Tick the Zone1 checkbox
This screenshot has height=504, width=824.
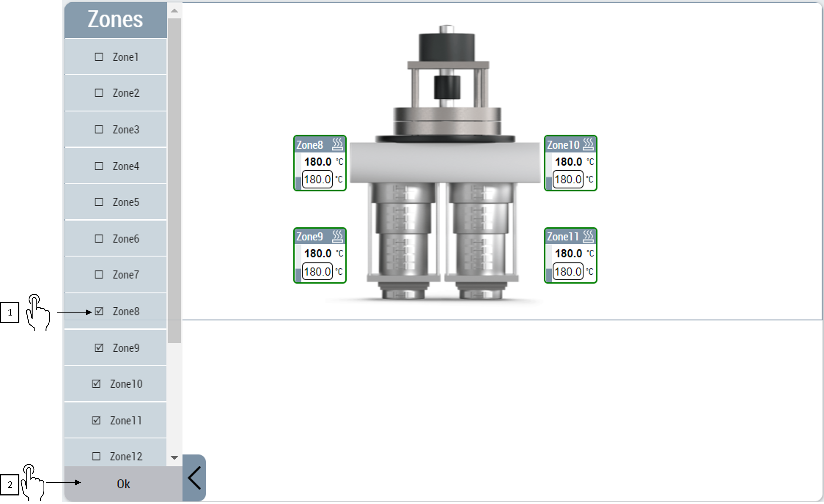tap(99, 57)
